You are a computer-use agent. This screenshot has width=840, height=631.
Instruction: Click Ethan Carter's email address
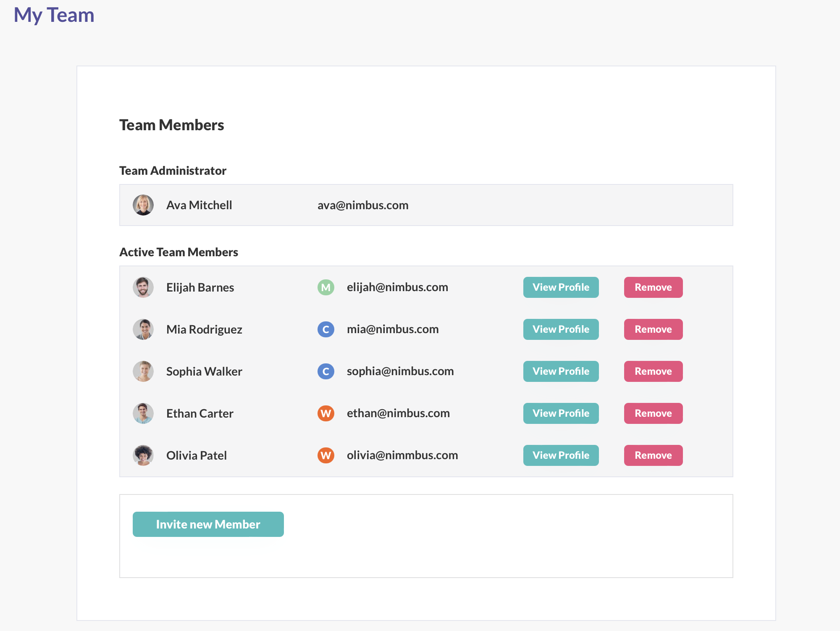pyautogui.click(x=398, y=413)
